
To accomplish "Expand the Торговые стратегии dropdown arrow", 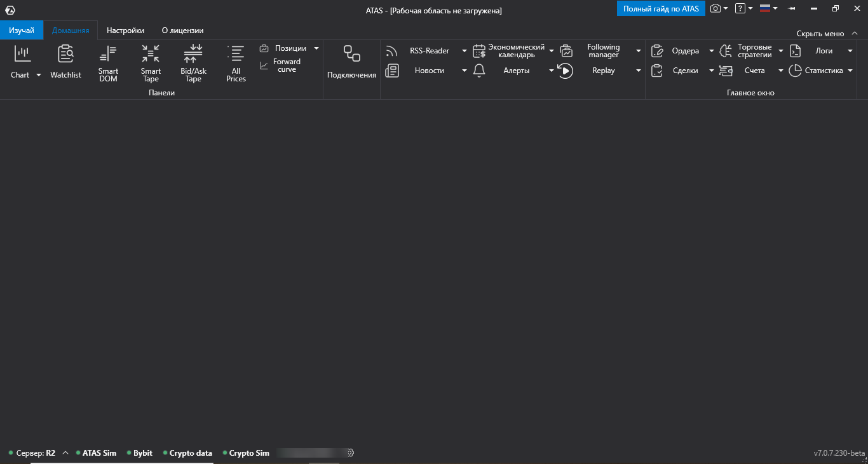I will click(x=781, y=51).
